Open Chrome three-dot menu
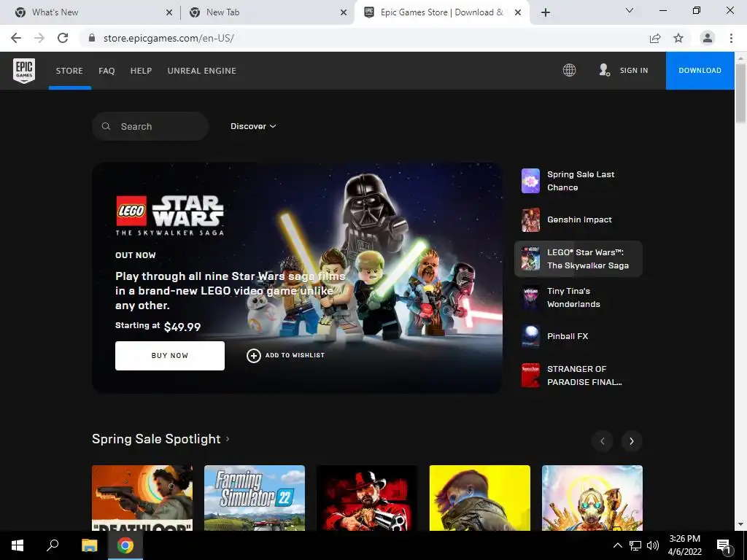The image size is (747, 560). tap(731, 38)
